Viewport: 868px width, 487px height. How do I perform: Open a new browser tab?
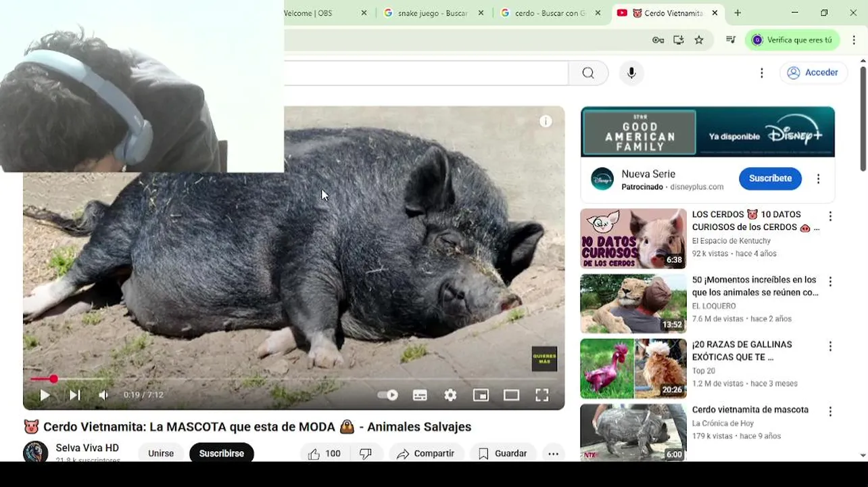[738, 13]
